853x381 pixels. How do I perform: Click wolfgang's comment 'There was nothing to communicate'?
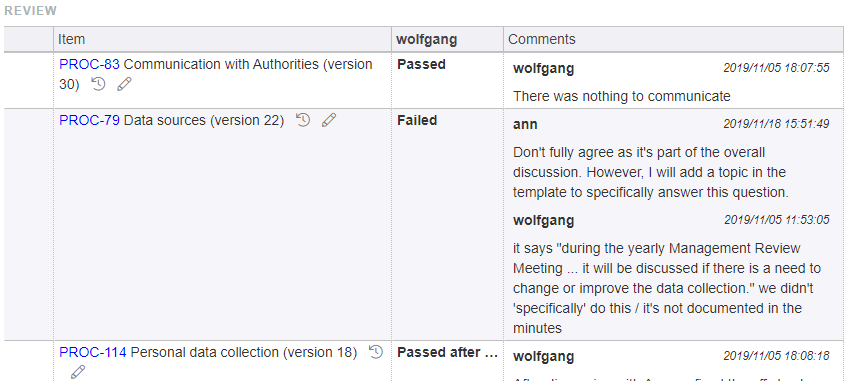[x=622, y=96]
